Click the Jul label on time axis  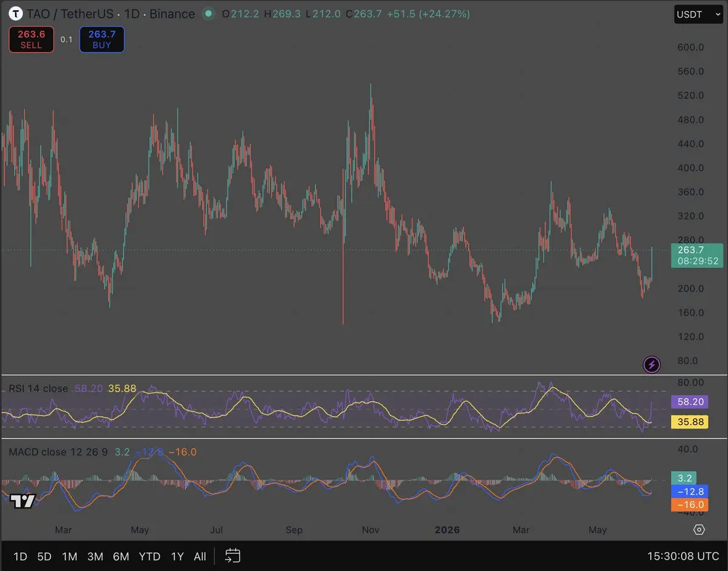coord(217,530)
